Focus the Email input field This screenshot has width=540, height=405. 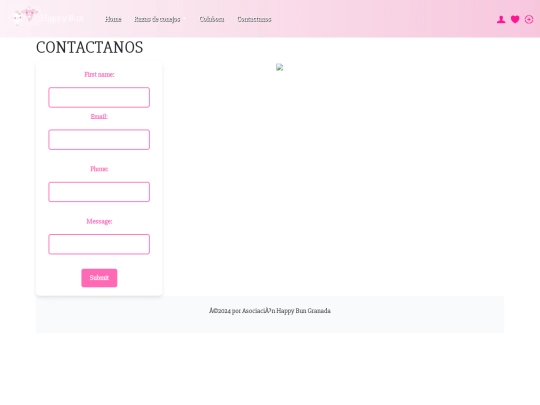pos(99,139)
